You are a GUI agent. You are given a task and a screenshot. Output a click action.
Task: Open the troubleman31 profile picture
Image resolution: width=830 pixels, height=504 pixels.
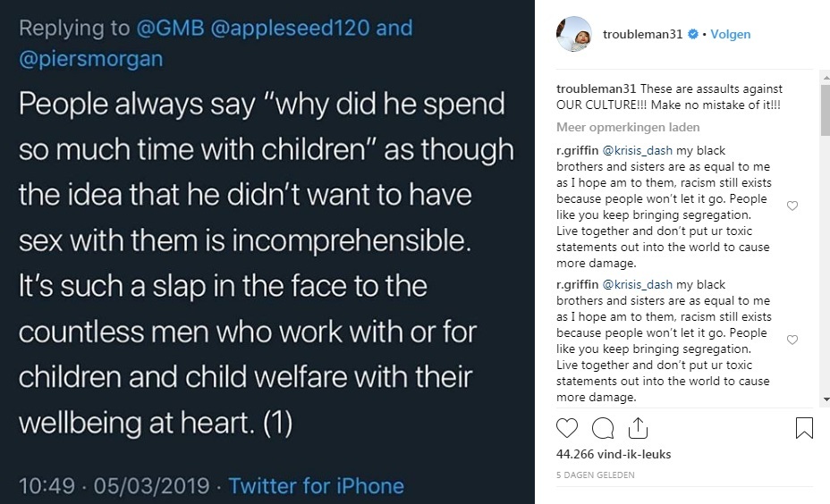574,34
